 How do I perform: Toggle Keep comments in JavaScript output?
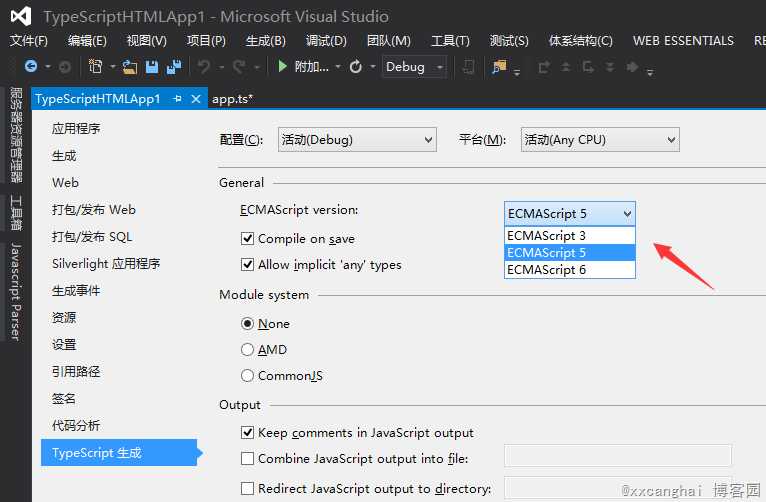pyautogui.click(x=248, y=433)
